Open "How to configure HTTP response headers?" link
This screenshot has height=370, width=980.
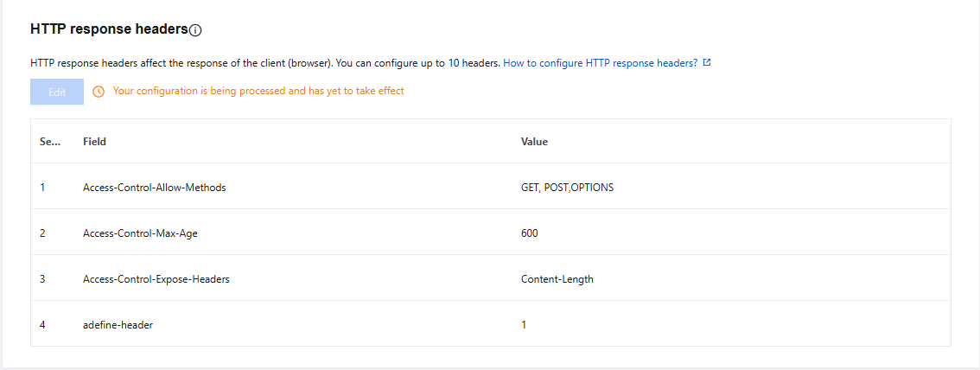pyautogui.click(x=600, y=63)
